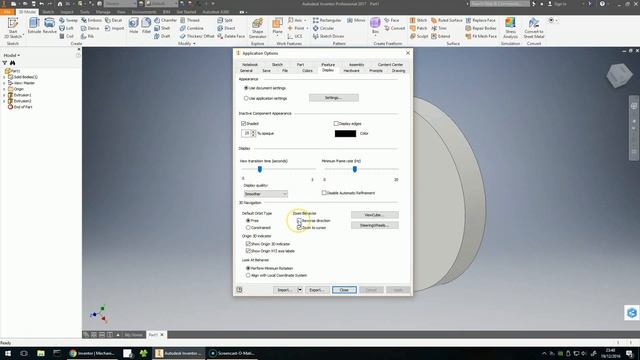
Task: Choose the Sweep tool
Action: pos(68,20)
